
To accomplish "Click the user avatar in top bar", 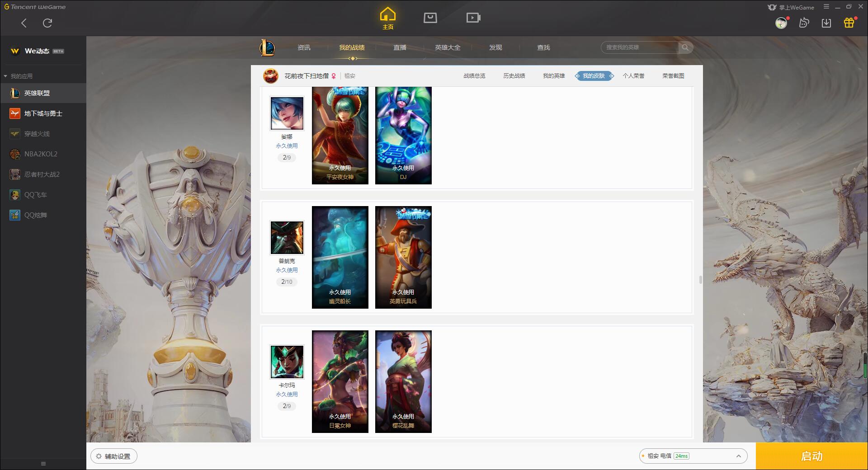I will point(781,23).
